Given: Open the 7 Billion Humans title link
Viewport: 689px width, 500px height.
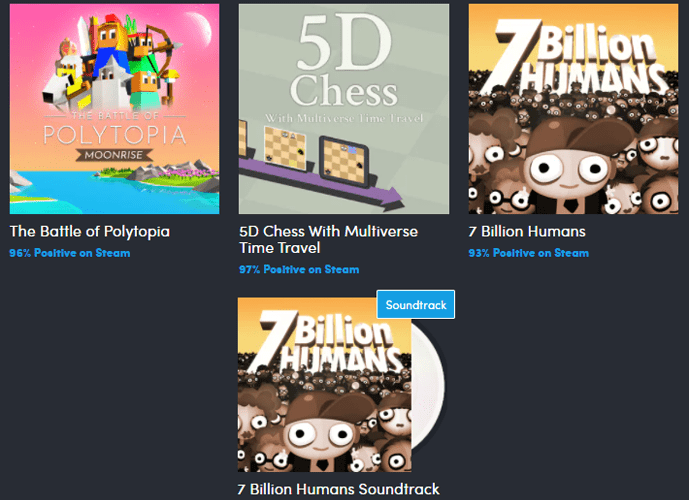Looking at the screenshot, I should (527, 231).
